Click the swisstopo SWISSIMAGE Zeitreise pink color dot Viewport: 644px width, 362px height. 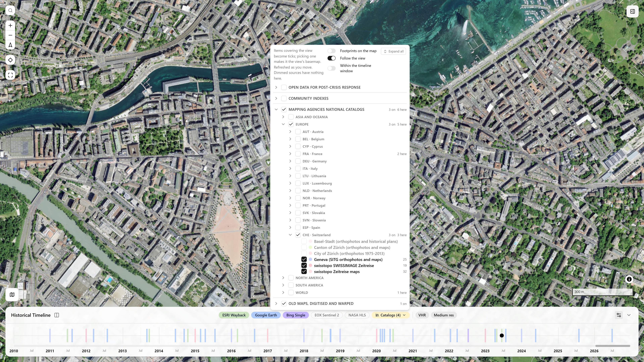(310, 265)
